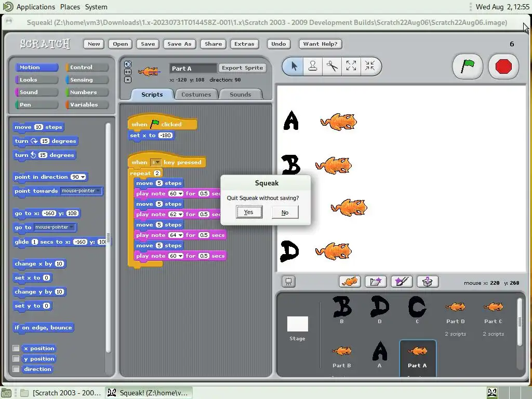Click the Export Sprite button

point(242,68)
